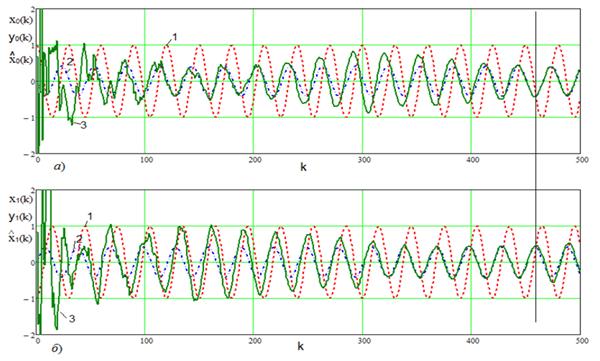The height and width of the screenshot is (361, 600).
Task: Click the x₁(k) axis label in bottom chart
Action: click(21, 199)
